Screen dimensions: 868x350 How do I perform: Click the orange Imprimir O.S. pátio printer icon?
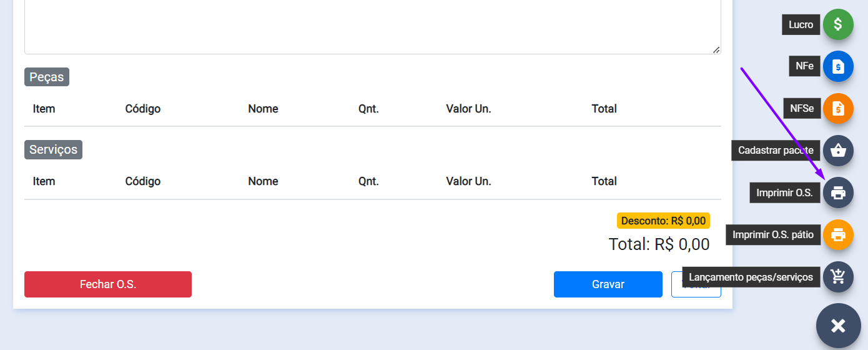click(838, 235)
